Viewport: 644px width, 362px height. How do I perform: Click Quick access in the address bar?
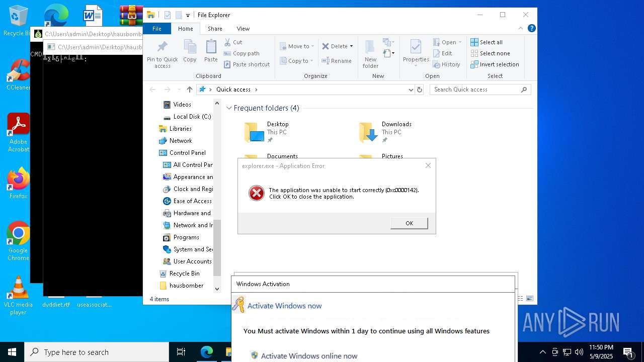pyautogui.click(x=233, y=89)
